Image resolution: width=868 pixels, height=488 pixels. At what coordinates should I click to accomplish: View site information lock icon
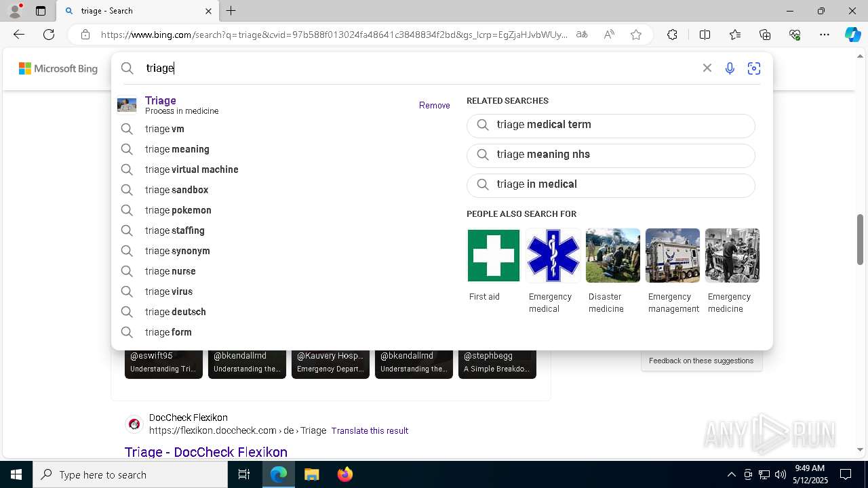click(85, 35)
